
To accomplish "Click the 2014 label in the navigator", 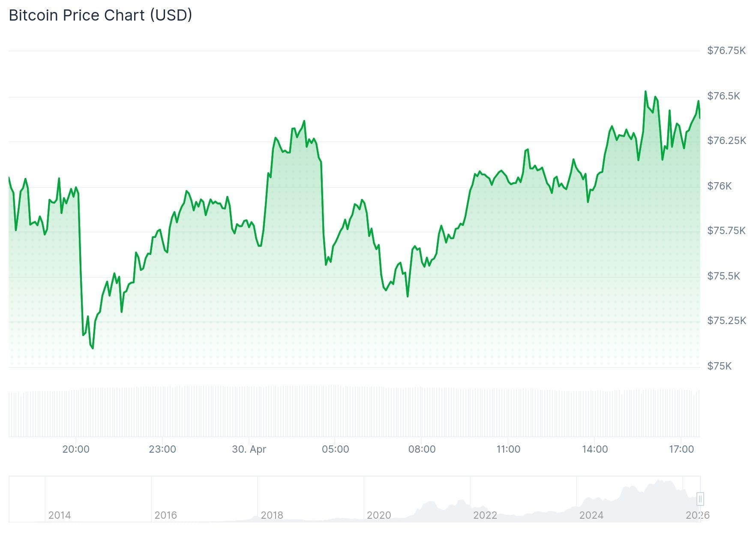I will tap(60, 515).
